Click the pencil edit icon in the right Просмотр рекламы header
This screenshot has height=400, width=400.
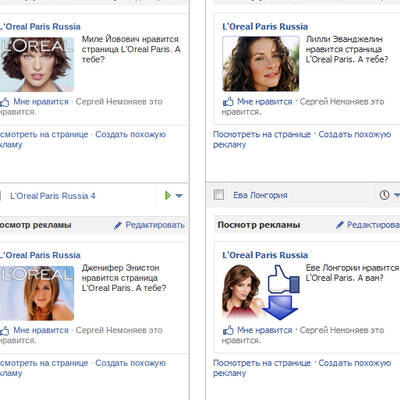pyautogui.click(x=339, y=225)
